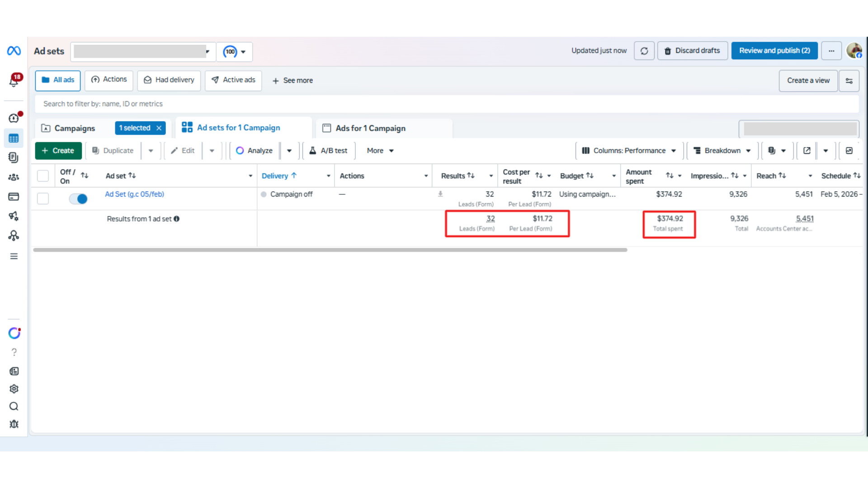
Task: Open the search magnifier in sidebar
Action: (x=14, y=406)
